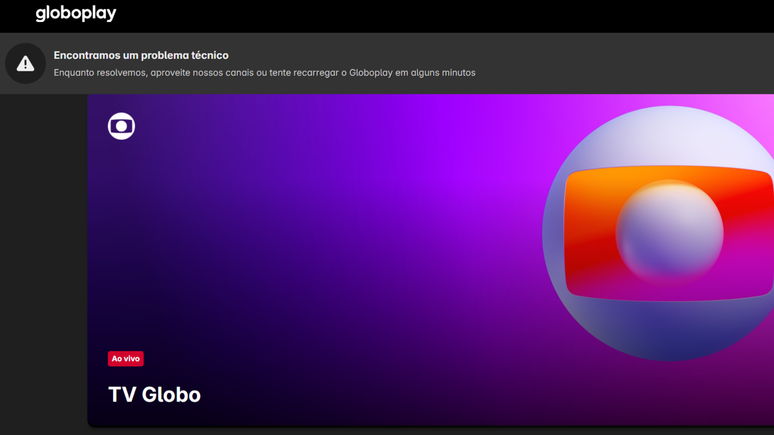Click the dark circle behind the warning icon
Screen dimensions: 774x435
[12, 52]
